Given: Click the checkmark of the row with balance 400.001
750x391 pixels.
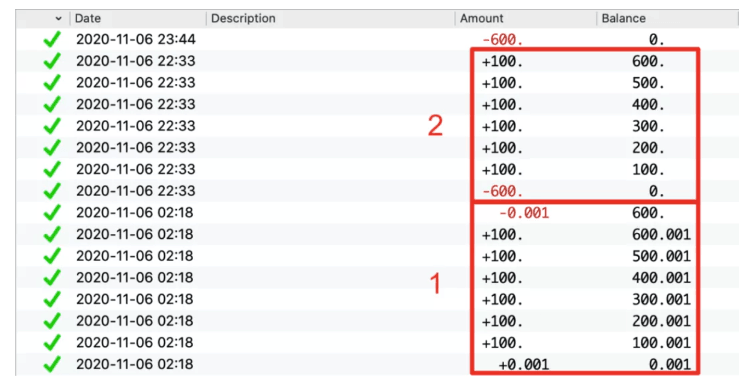Looking at the screenshot, I should (x=52, y=277).
